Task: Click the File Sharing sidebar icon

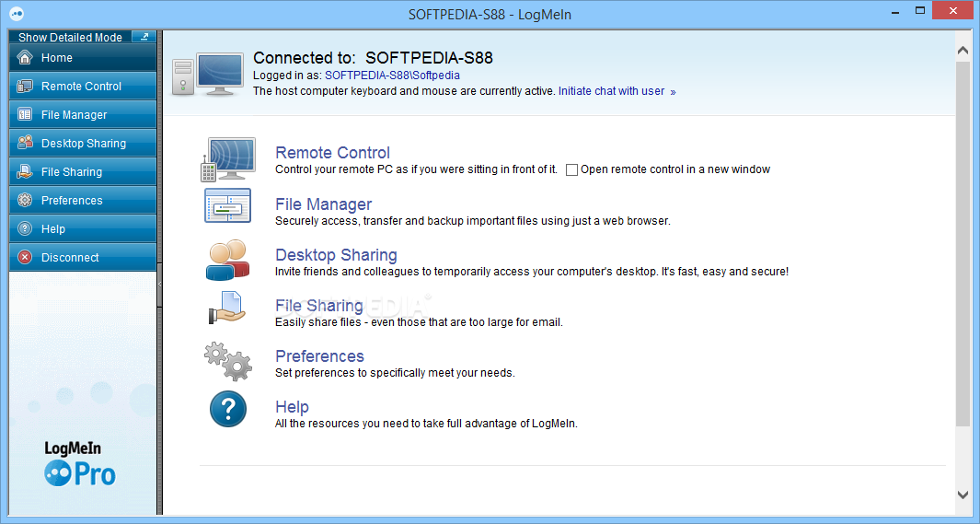Action: point(25,171)
